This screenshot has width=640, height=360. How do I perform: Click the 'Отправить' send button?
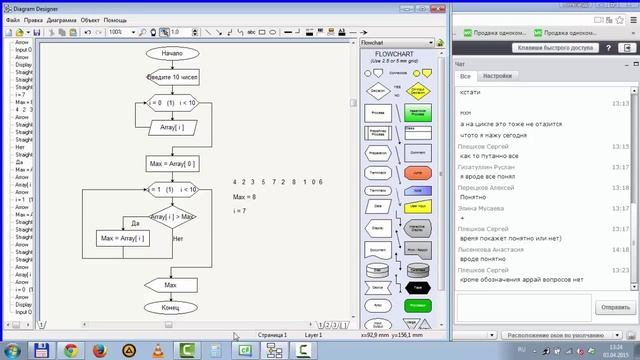(616, 307)
